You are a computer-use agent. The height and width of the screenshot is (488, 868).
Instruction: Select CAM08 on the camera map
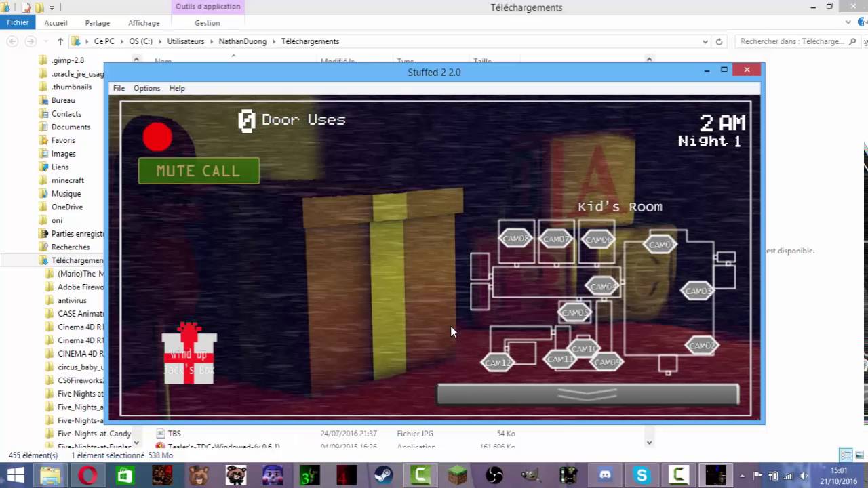[516, 239]
